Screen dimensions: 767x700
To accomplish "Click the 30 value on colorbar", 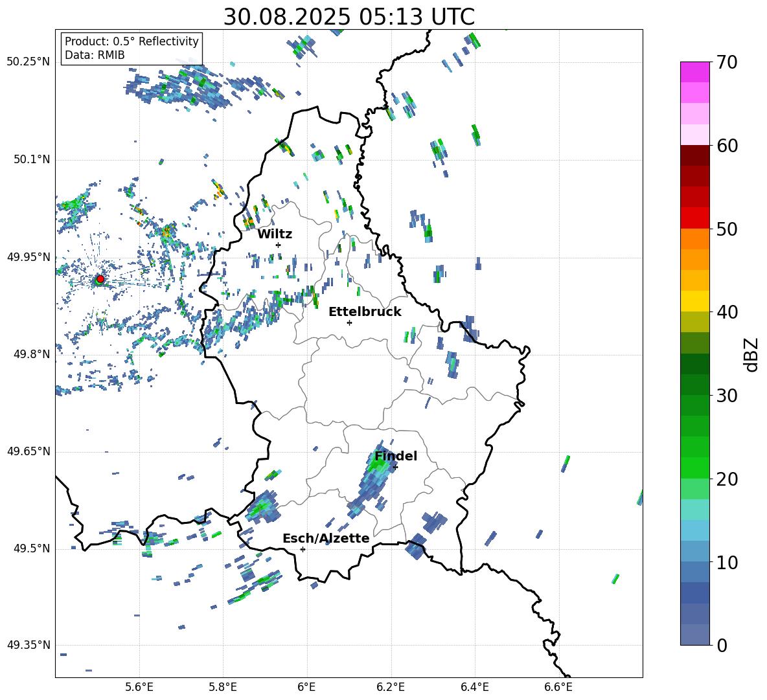I will tap(727, 396).
